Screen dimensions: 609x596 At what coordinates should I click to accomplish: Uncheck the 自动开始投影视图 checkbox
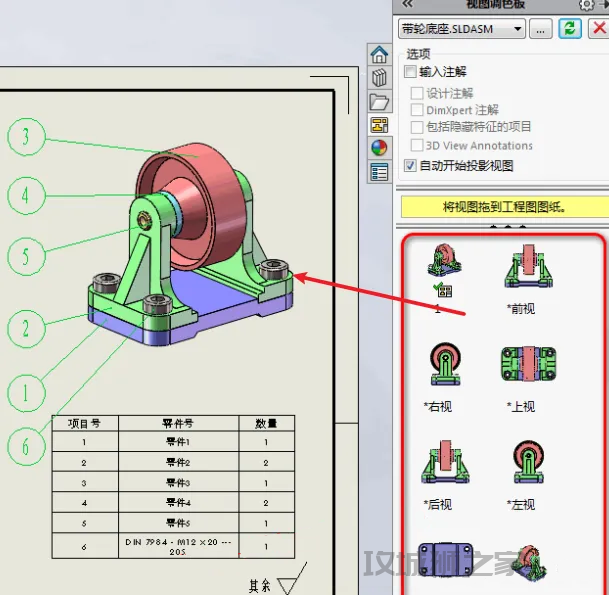tap(410, 165)
